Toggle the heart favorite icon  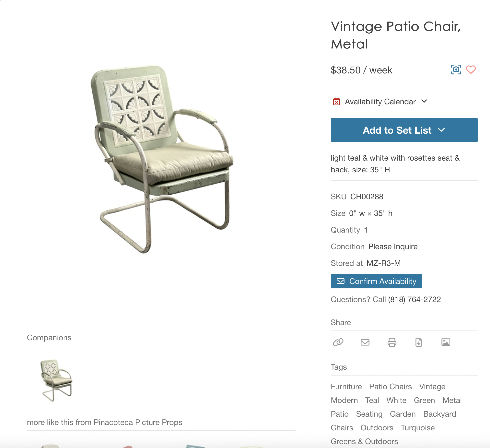point(471,70)
